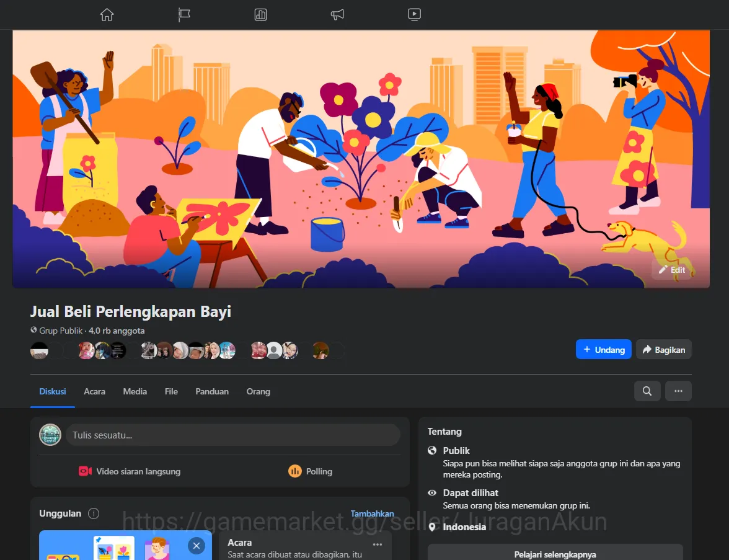Click the Dapat dilihat eye icon

(x=432, y=492)
